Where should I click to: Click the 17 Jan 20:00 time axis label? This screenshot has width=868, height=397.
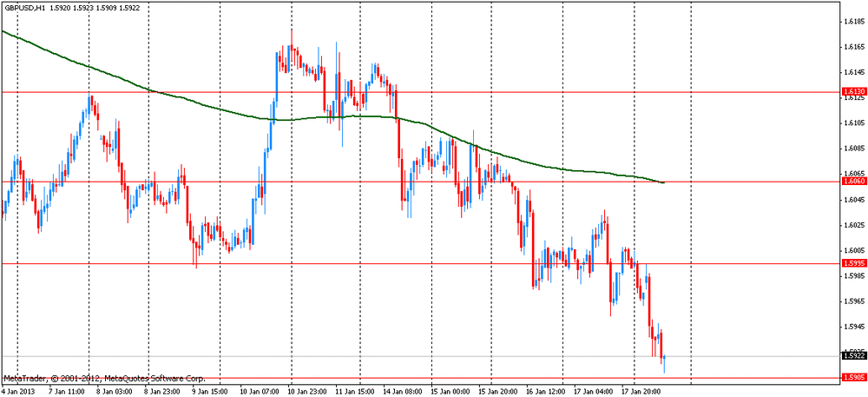[x=644, y=392]
